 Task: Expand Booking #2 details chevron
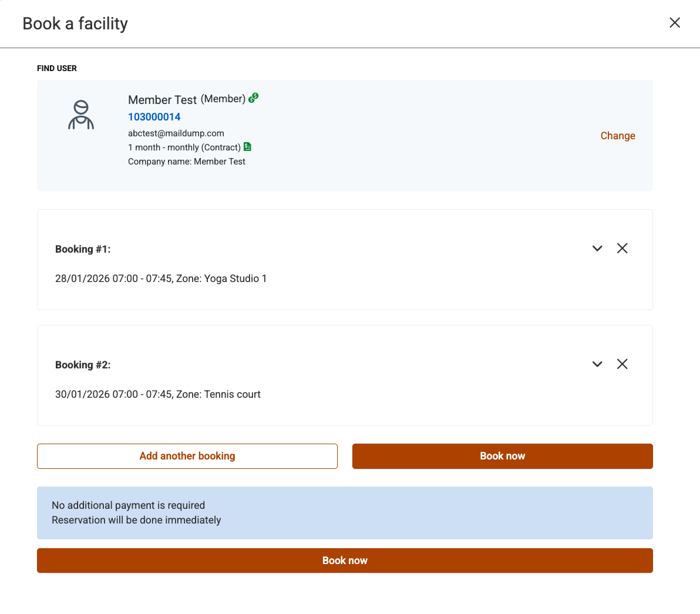597,364
